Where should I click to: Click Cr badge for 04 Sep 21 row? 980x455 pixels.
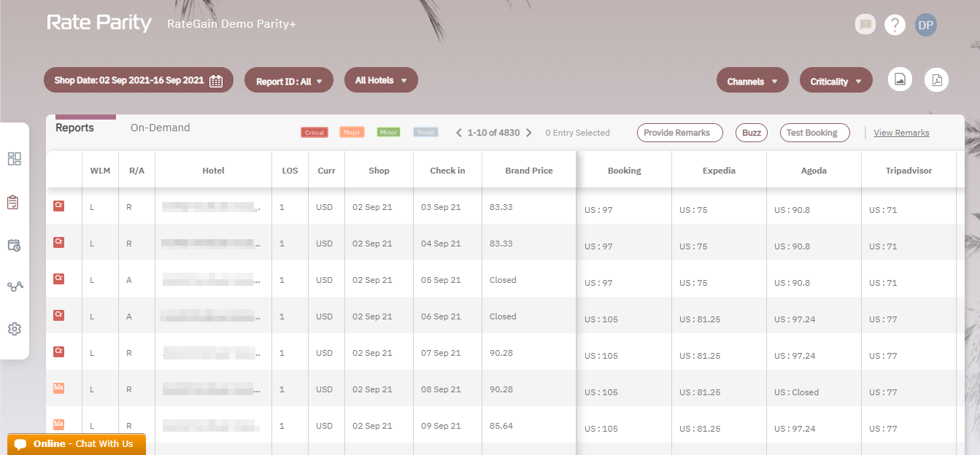pyautogui.click(x=59, y=243)
